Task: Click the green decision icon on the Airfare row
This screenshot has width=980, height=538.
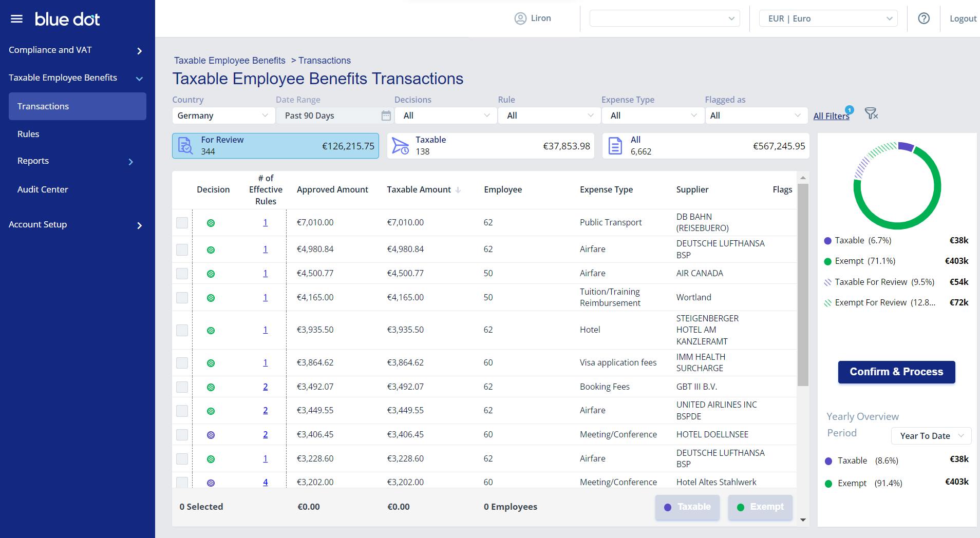Action: 212,249
